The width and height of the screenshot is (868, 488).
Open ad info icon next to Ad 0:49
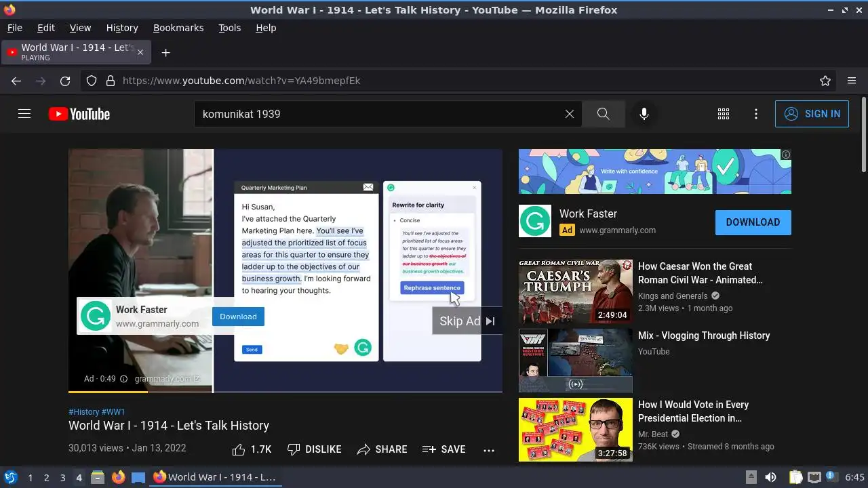(123, 379)
